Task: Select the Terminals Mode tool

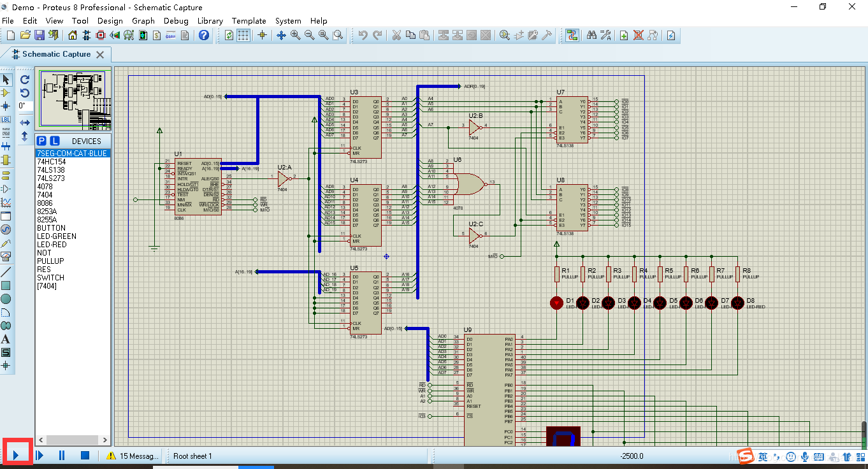Action: (6, 175)
